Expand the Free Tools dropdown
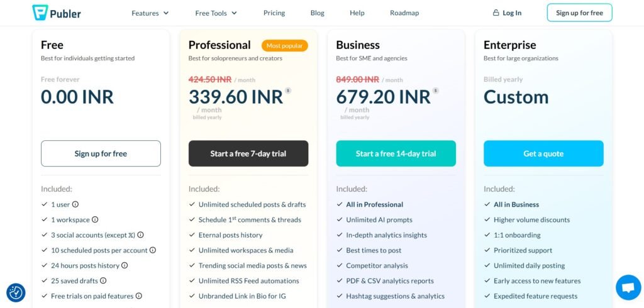Viewport: 644px width, 308px height. pos(216,13)
